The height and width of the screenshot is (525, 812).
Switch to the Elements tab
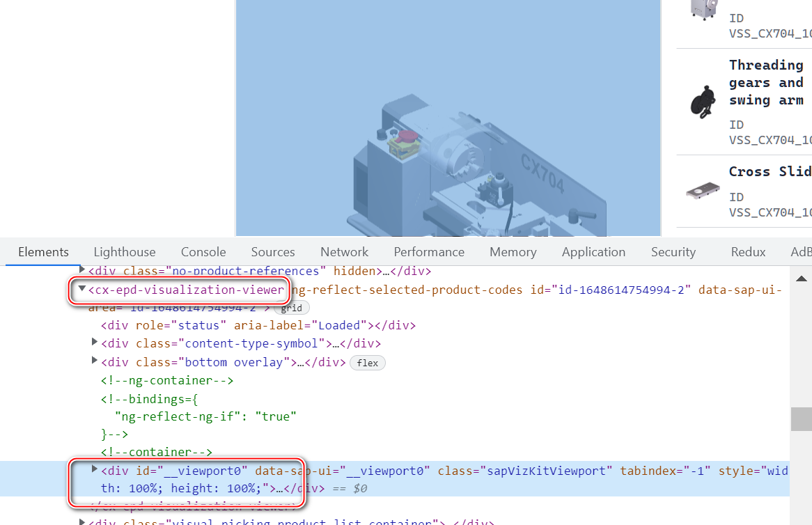tap(43, 252)
